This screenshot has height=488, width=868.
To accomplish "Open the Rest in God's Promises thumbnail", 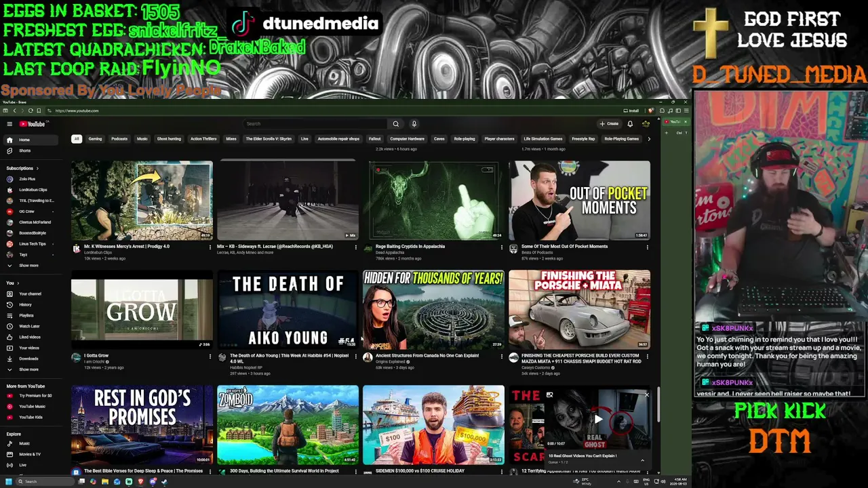I will (142, 426).
